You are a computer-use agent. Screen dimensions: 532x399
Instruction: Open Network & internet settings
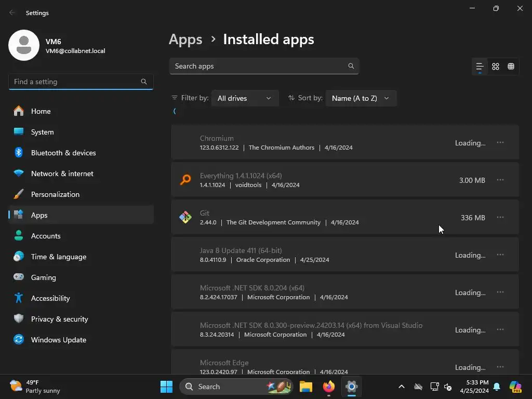point(81,174)
